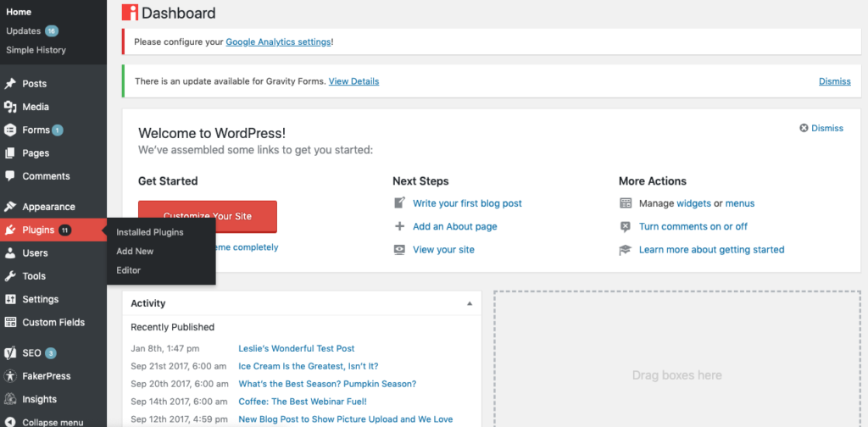Click the Plugins count badge 11
868x427 pixels.
point(64,230)
